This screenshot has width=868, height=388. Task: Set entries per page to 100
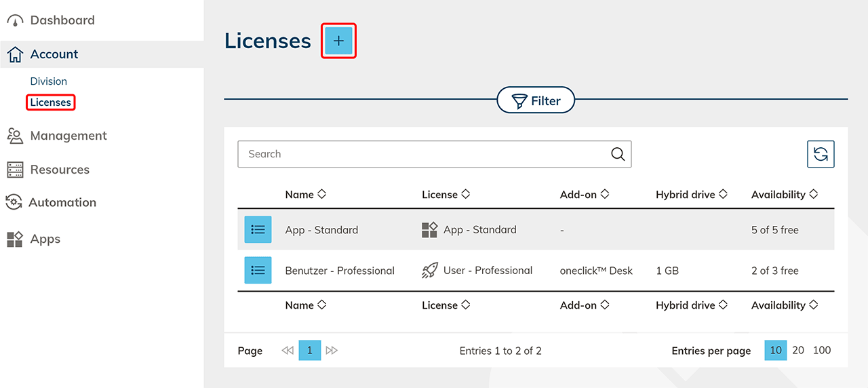point(822,350)
